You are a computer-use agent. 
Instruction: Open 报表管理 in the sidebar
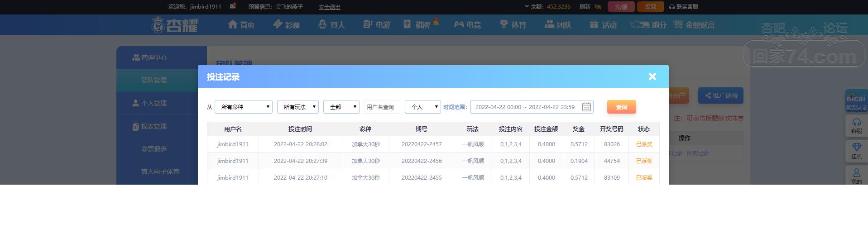click(x=162, y=126)
